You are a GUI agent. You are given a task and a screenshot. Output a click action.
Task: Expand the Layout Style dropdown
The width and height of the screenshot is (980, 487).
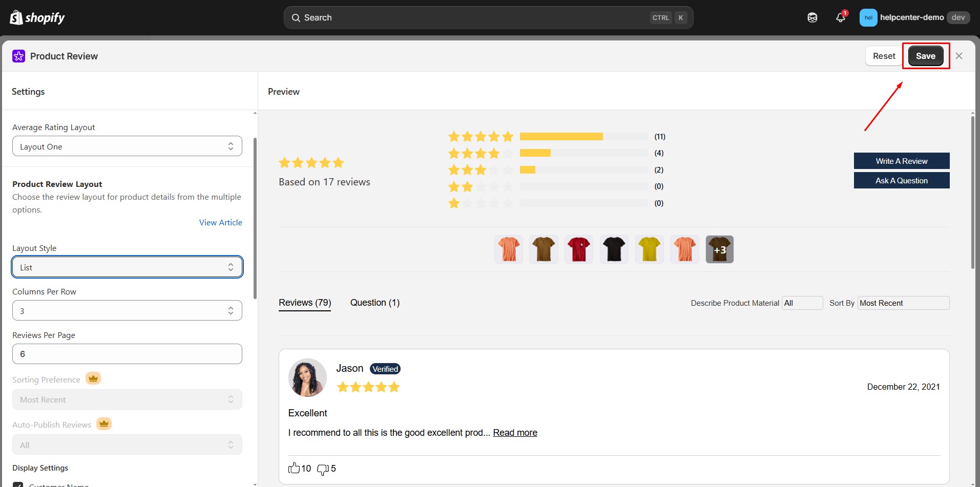(127, 267)
